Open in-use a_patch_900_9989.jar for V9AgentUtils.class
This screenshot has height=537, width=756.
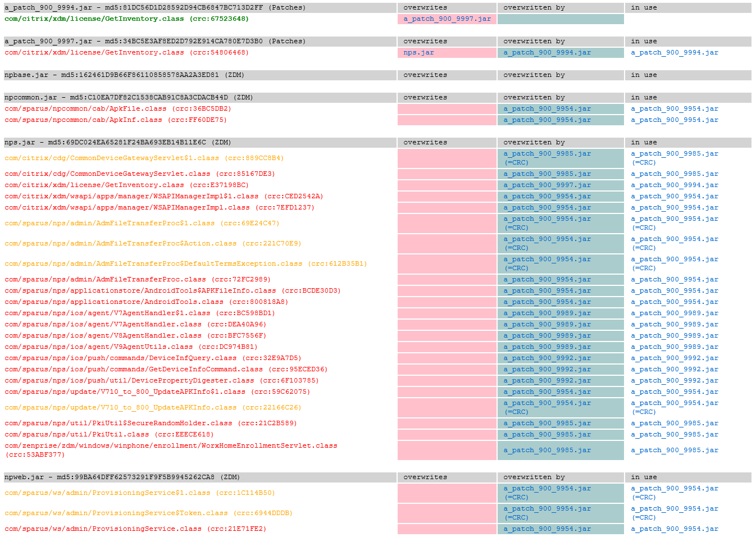click(x=675, y=347)
